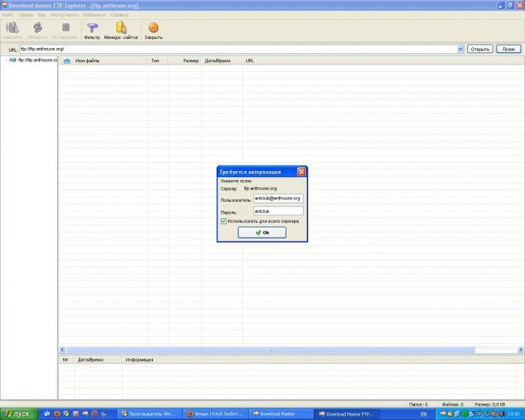
Task: Close the authorization dialog with red X
Action: click(x=301, y=172)
